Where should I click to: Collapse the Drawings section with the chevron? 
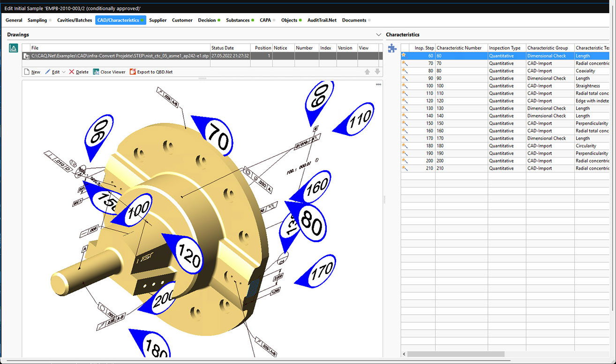pos(379,35)
